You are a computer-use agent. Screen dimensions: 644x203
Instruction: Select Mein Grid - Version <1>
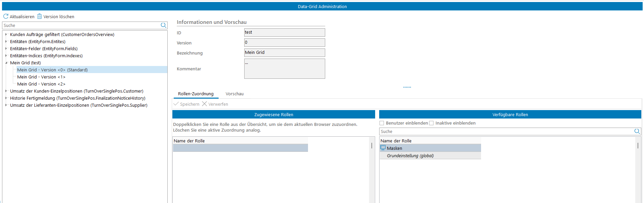coord(41,77)
